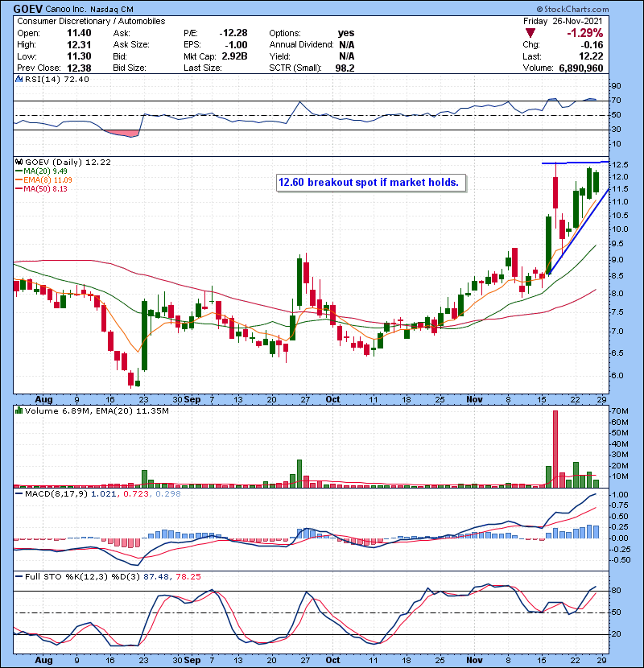
Task: Select the "Canoo Inc." company name
Action: point(64,9)
